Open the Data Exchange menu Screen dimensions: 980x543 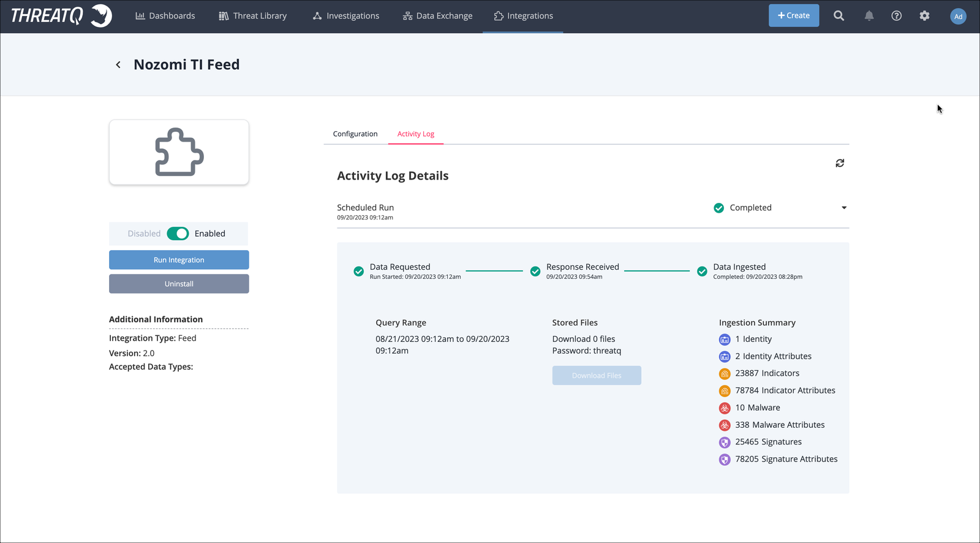(437, 16)
